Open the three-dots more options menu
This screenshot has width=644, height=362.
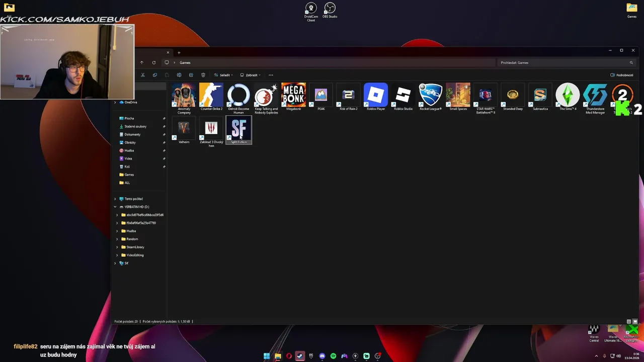point(271,75)
